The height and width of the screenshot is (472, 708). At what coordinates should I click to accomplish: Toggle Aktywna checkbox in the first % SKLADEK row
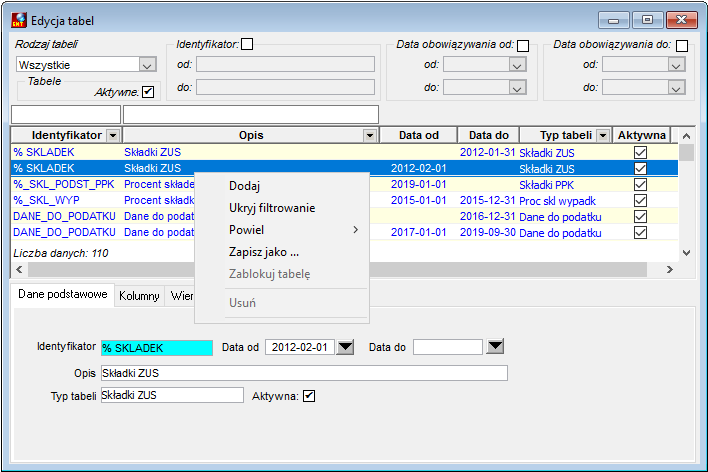[640, 152]
